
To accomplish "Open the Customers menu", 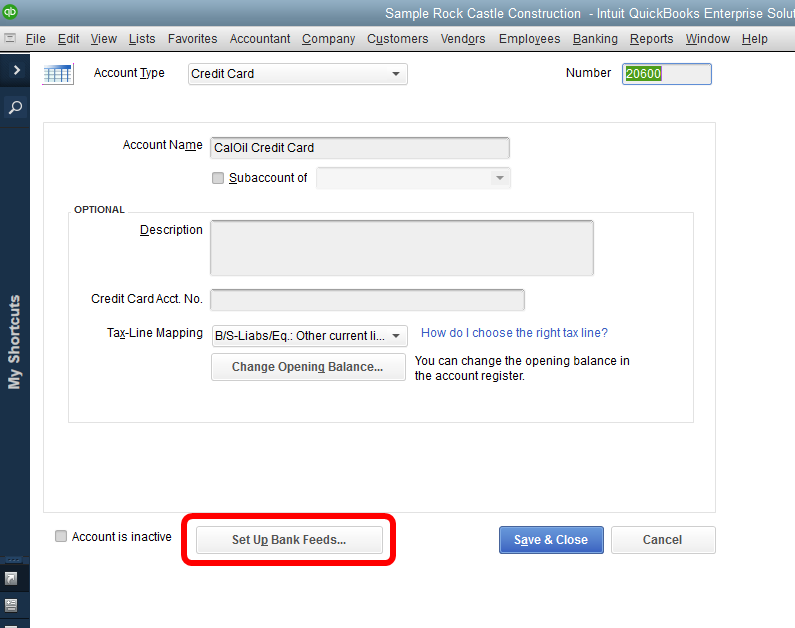I will pyautogui.click(x=398, y=39).
